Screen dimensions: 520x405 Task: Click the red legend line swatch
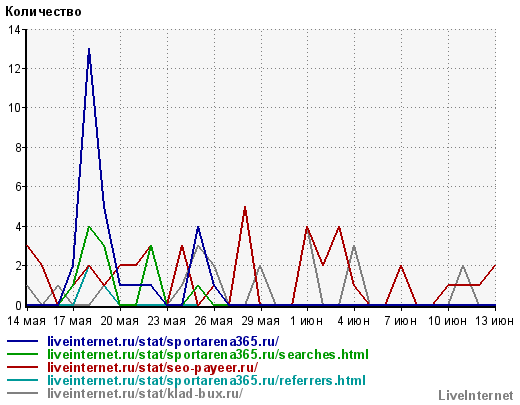pyautogui.click(x=22, y=367)
